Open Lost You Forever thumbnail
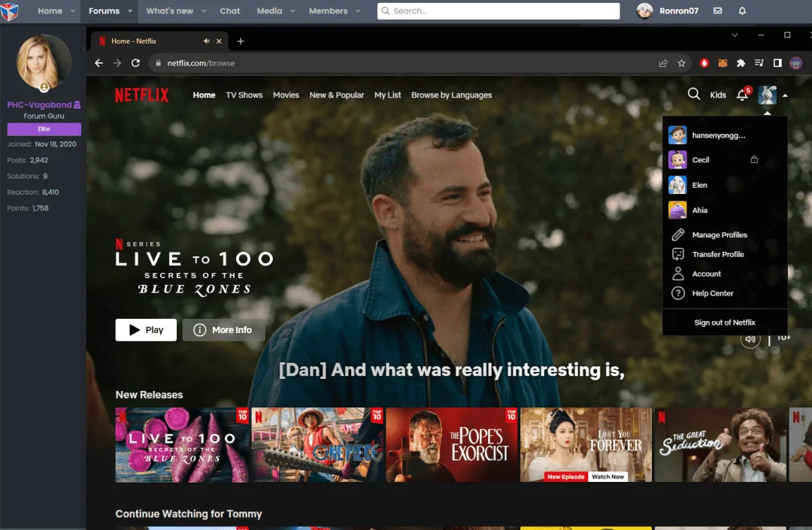Viewport: 812px width, 530px height. click(586, 445)
